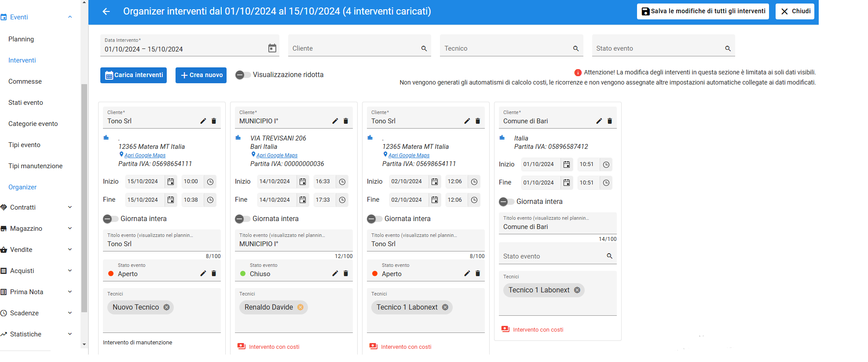868x362 pixels.
Task: Delete the Comune di Bari client
Action: click(610, 121)
